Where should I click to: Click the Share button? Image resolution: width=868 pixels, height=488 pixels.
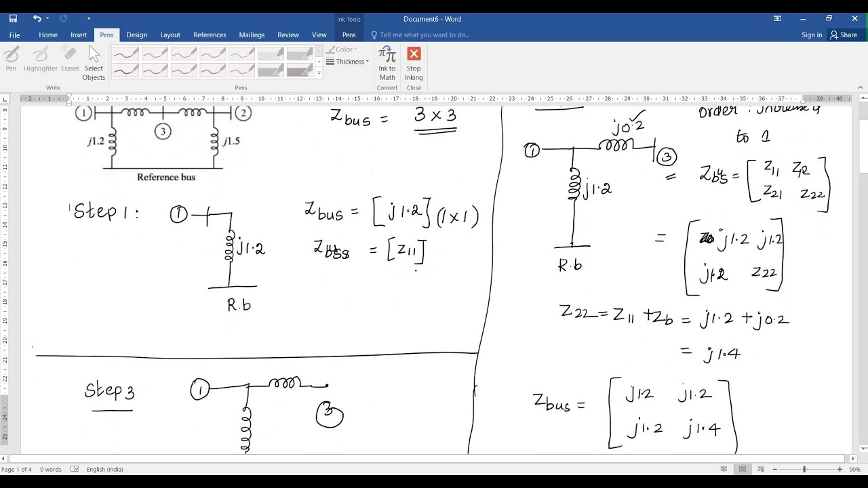(x=844, y=35)
